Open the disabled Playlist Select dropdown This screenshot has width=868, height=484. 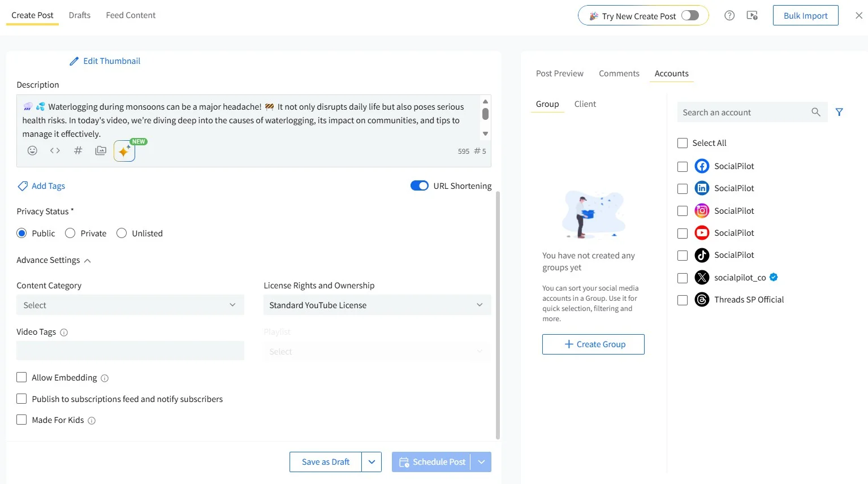(x=377, y=352)
